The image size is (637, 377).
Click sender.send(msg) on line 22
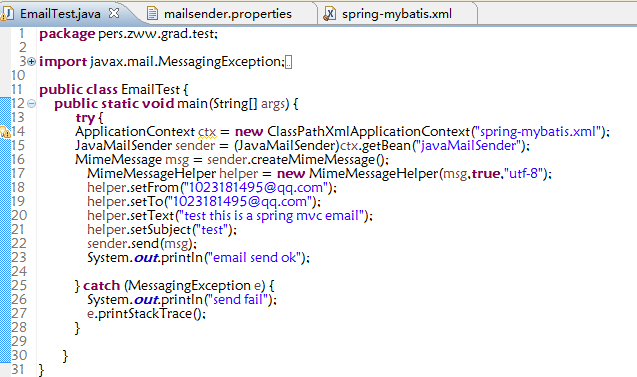point(142,243)
